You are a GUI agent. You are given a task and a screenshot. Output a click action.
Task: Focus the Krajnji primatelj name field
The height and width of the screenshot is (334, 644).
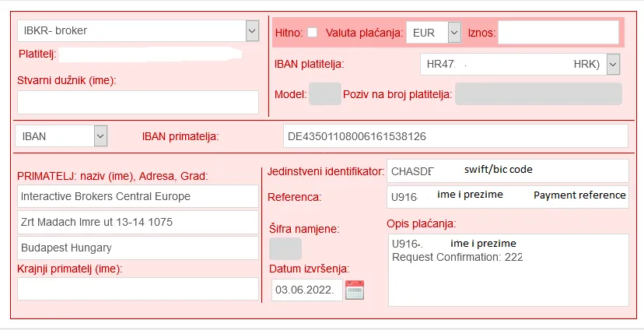[x=138, y=289]
